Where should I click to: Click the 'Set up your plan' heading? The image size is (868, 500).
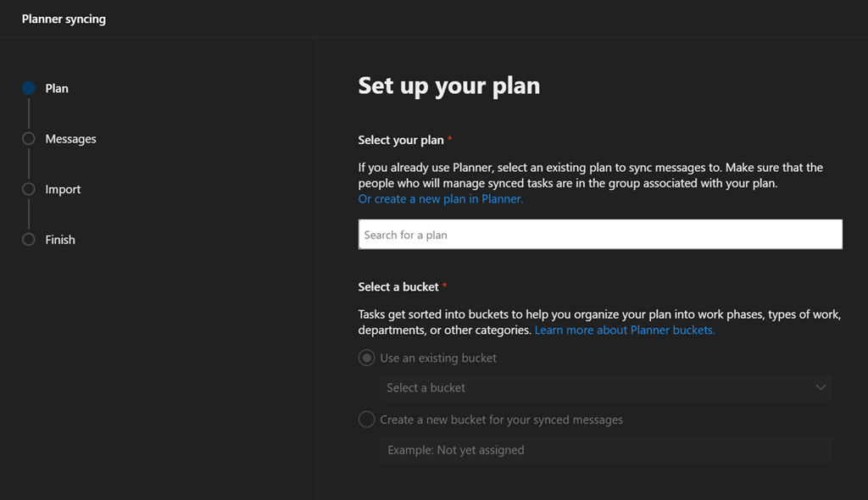[448, 86]
